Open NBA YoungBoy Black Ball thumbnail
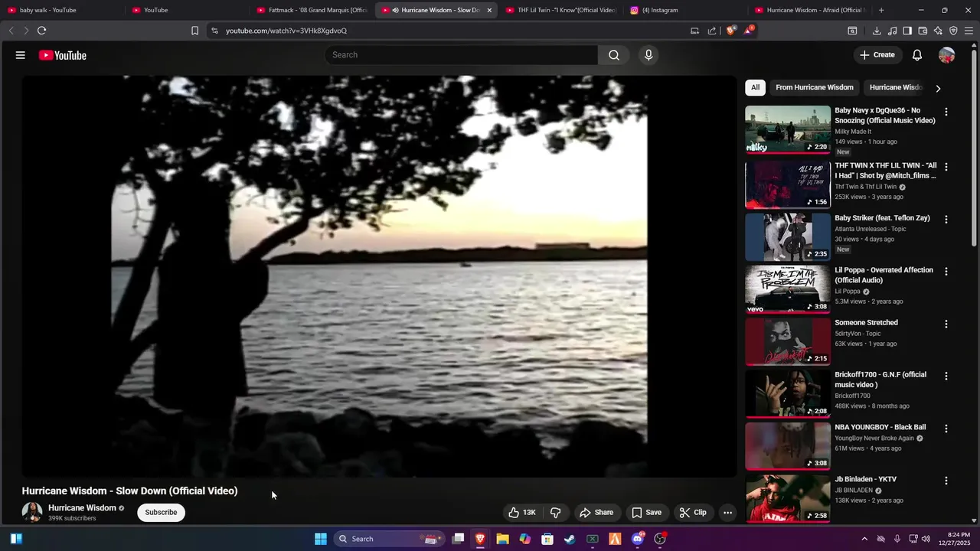Image resolution: width=980 pixels, height=551 pixels. [788, 446]
